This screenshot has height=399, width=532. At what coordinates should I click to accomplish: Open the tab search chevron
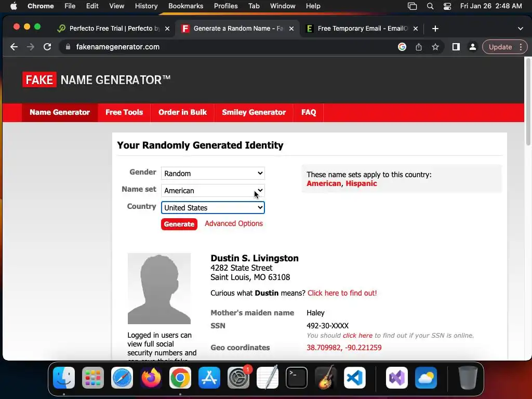pyautogui.click(x=521, y=29)
